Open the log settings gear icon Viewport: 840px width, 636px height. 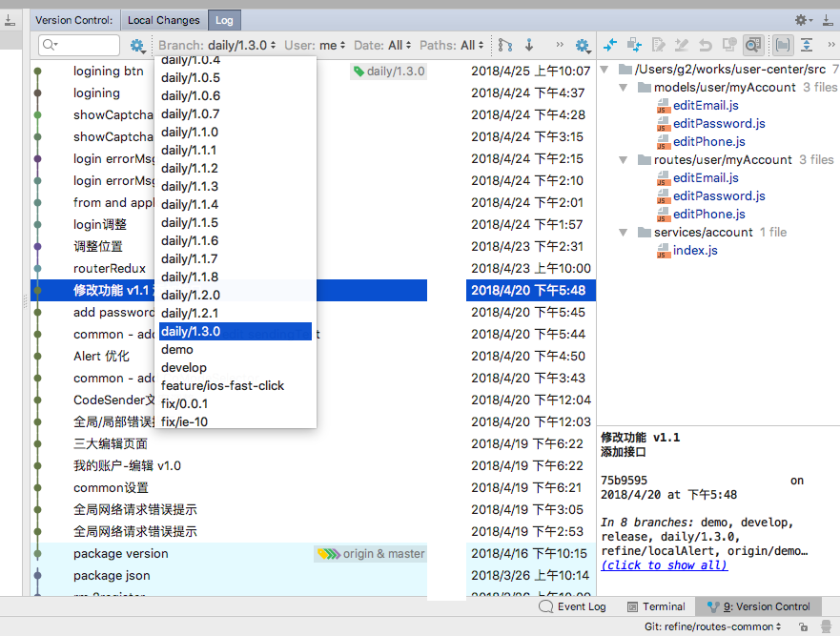tap(584, 44)
